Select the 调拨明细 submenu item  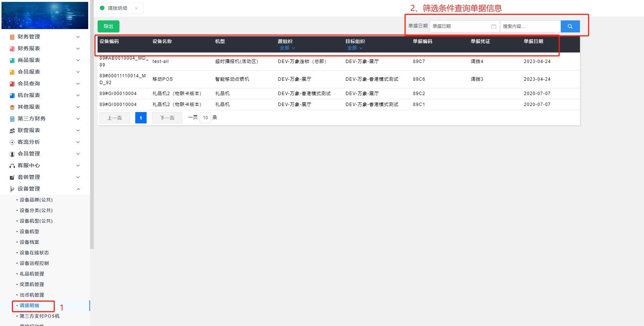[29, 306]
